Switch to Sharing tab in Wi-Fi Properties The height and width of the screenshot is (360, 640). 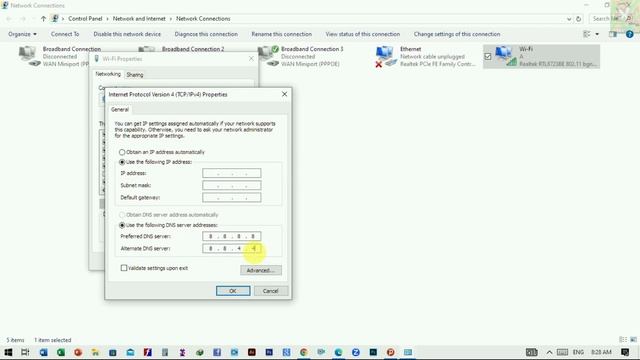point(135,75)
